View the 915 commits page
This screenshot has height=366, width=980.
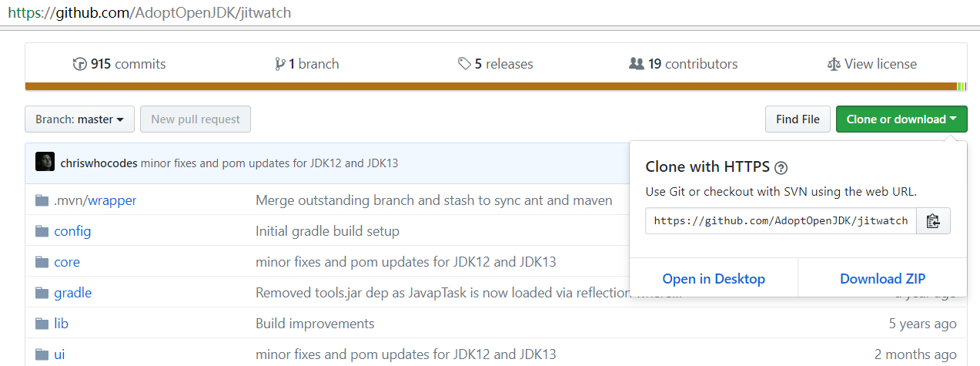[128, 64]
